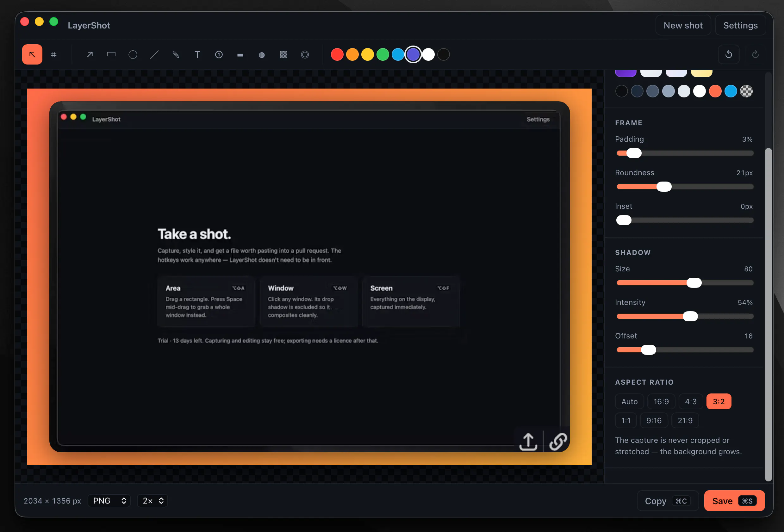Screen dimensions: 784x532
Task: Click the Intensity value "54%"
Action: [x=745, y=302]
